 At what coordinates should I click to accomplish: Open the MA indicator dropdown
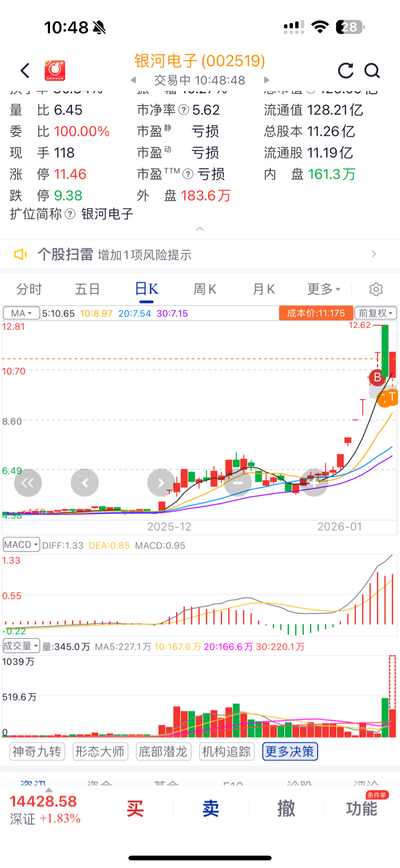21,313
